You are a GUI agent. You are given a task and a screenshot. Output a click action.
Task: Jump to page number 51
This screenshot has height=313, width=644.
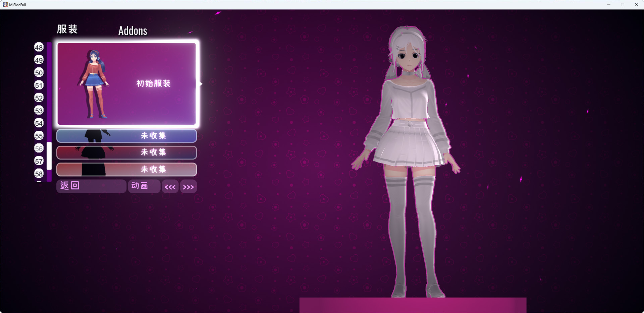[x=39, y=85]
